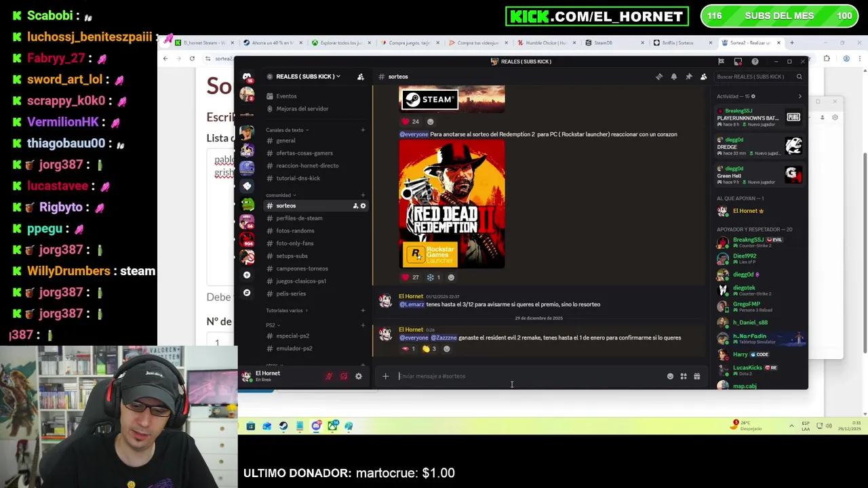Toggle heart reaction with 24 under Steam image
The height and width of the screenshot is (488, 868).
tap(410, 121)
